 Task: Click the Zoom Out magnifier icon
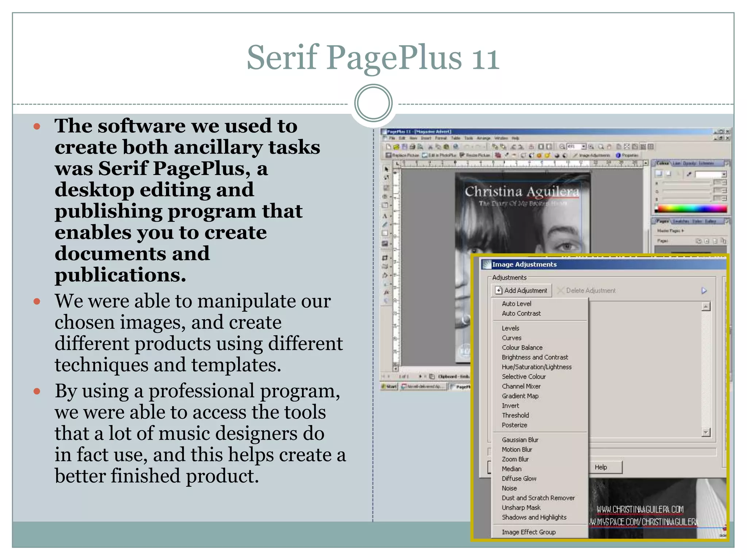562,146
